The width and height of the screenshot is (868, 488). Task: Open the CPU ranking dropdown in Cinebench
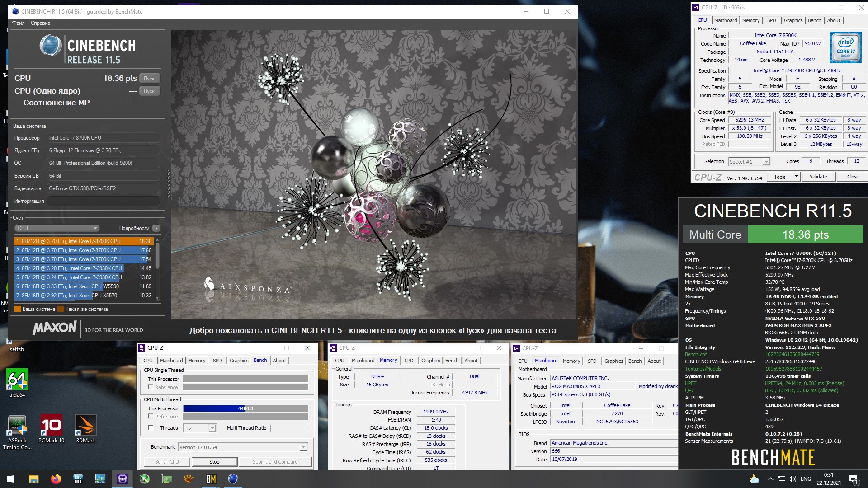57,228
